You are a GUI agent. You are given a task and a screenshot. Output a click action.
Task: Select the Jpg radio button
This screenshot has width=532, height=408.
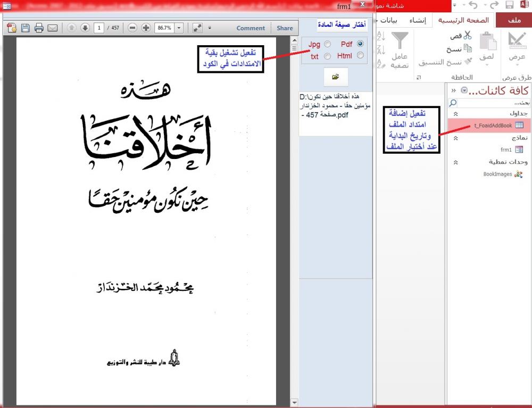click(x=327, y=44)
